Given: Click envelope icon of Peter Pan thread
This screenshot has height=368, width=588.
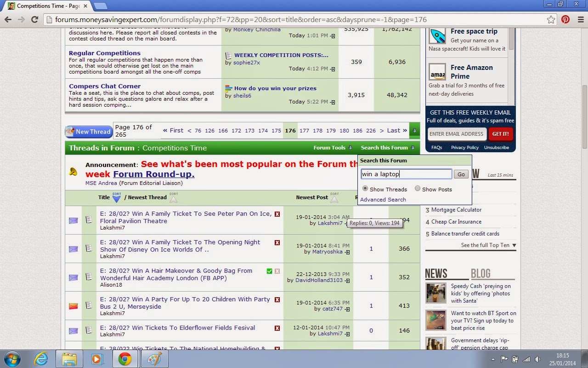Looking at the screenshot, I should click(73, 220).
